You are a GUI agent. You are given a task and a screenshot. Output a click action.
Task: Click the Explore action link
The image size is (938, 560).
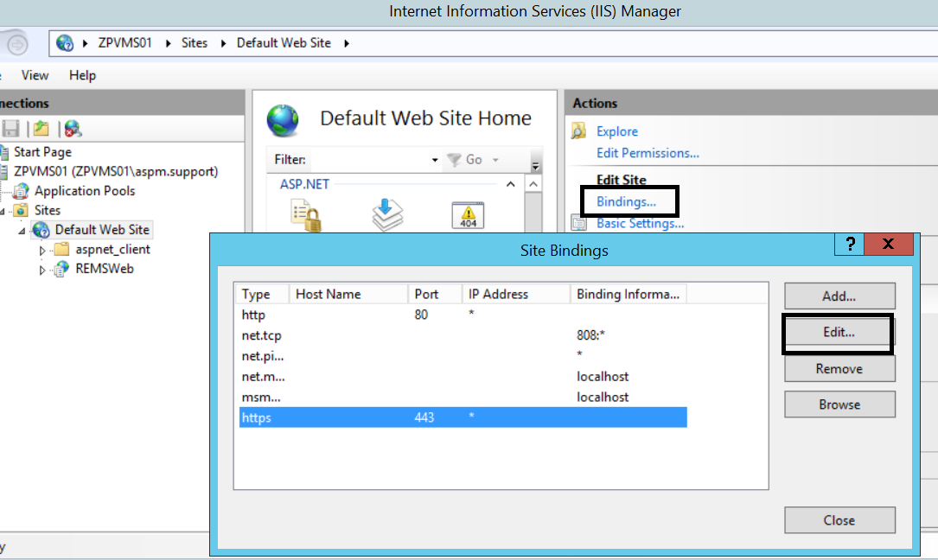tap(616, 131)
